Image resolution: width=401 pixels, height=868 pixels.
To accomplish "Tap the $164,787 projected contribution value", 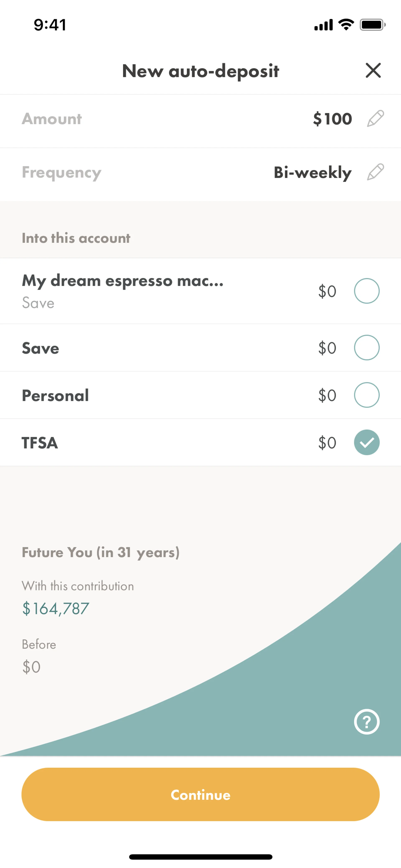I will tap(56, 608).
